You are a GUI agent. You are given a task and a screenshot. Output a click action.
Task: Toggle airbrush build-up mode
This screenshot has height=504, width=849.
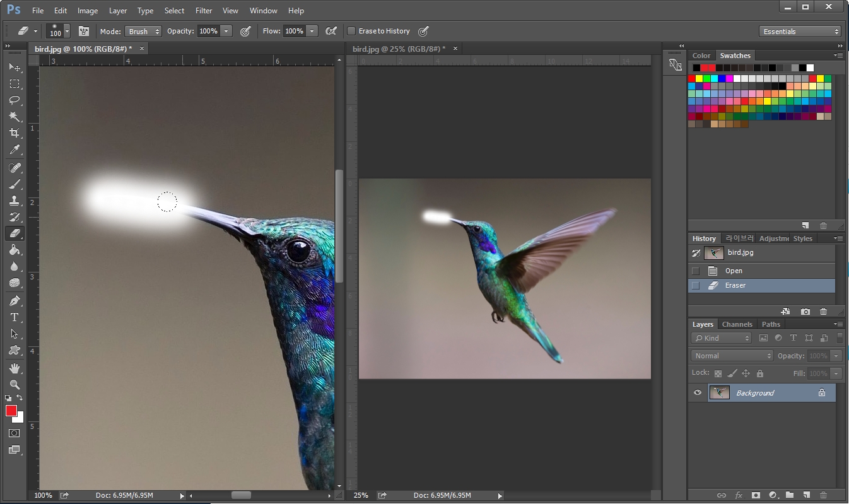click(331, 31)
